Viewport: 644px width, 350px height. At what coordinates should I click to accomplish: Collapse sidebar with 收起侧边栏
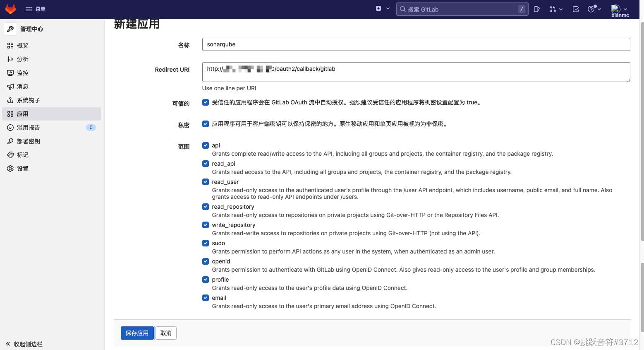point(24,344)
